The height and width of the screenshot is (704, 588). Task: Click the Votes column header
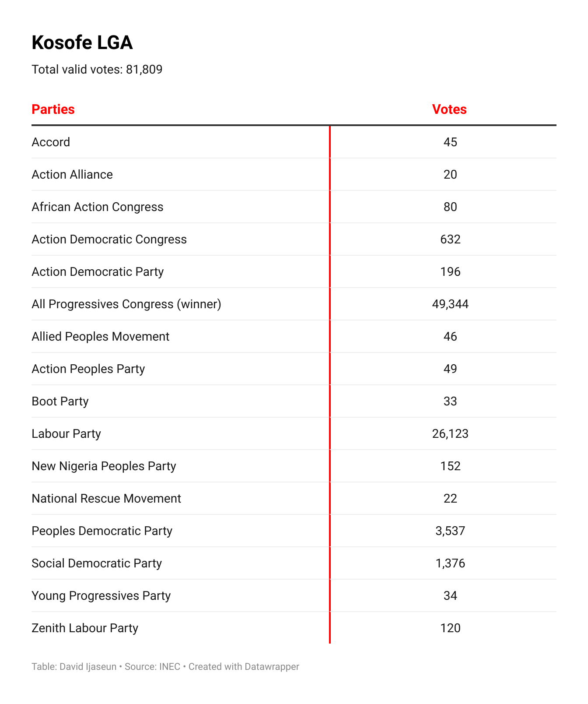tap(449, 109)
